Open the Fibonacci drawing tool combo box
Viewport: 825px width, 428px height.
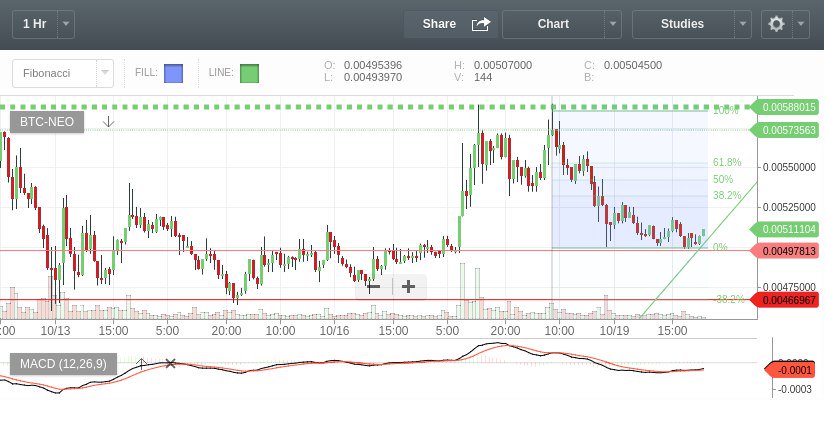(x=63, y=73)
